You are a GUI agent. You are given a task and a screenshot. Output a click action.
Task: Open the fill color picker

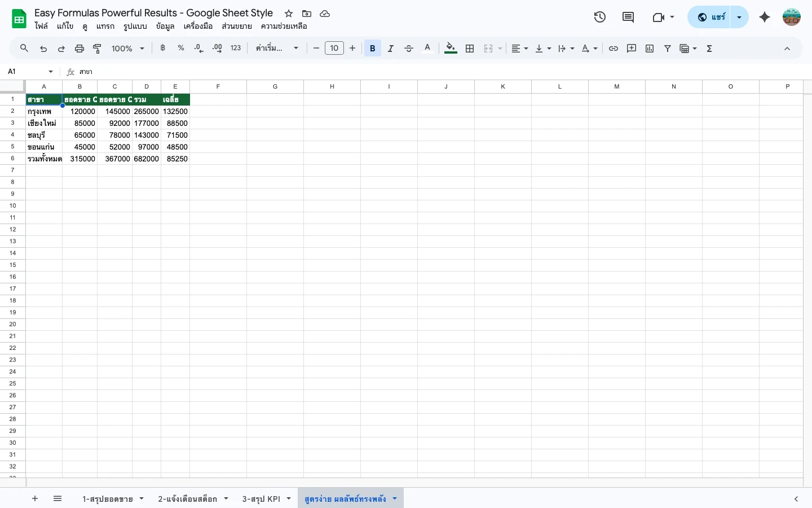coord(450,48)
